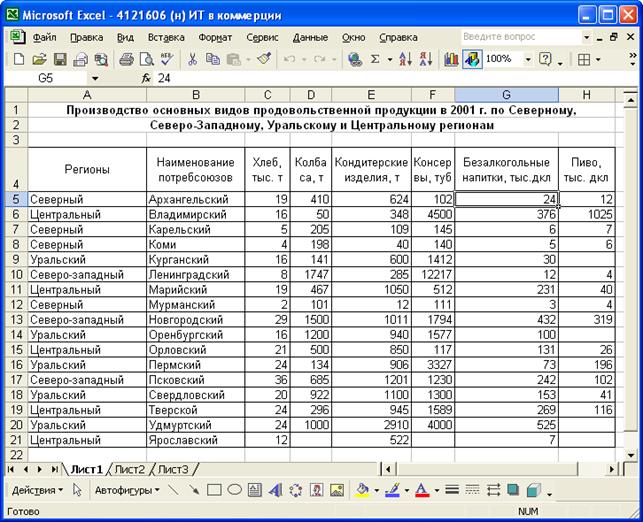Select the Format Painter brush icon
The image size is (643, 522).
point(263,60)
